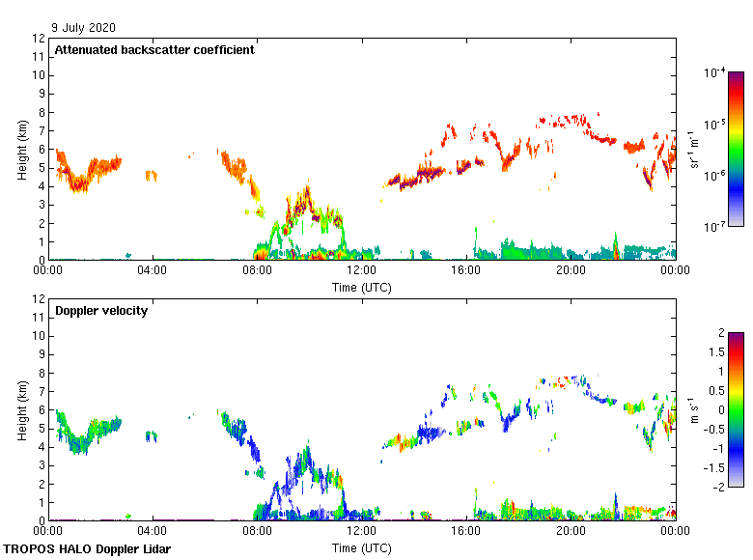Click the 10⁻⁴ label on backscatter color scale
The image size is (753, 560).
(x=714, y=73)
